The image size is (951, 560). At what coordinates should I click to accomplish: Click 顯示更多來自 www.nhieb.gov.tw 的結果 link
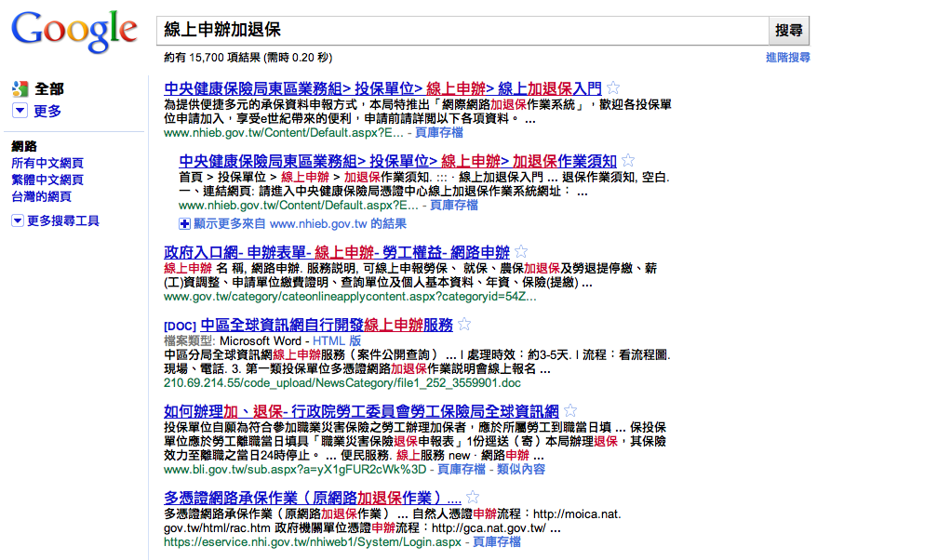tap(301, 224)
